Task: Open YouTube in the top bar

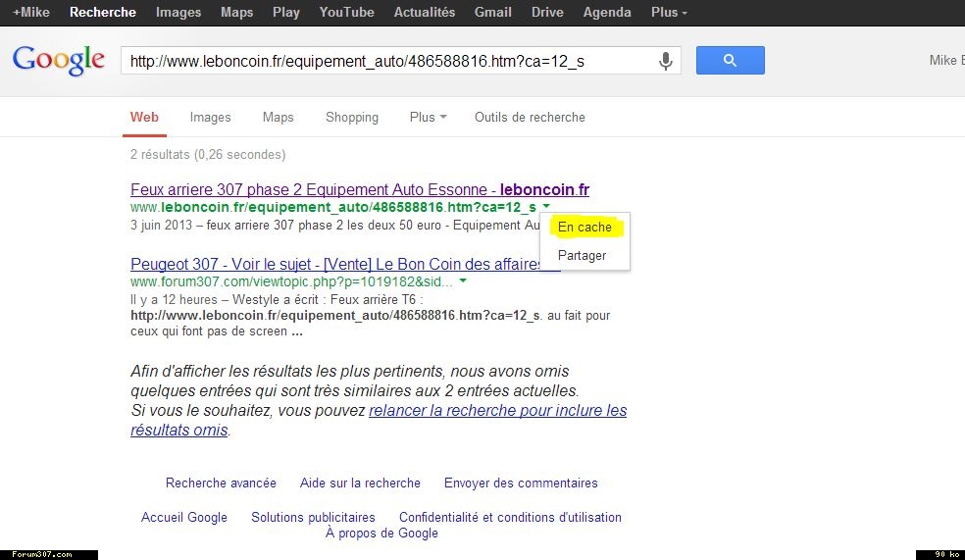Action: (x=346, y=13)
